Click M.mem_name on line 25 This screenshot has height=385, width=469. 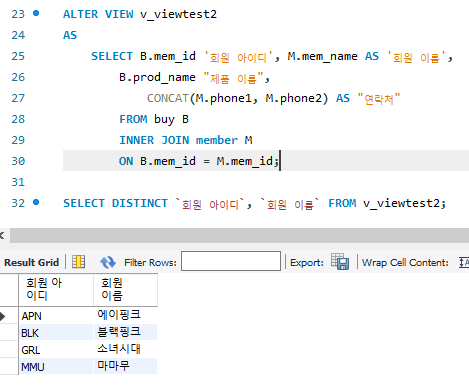pyautogui.click(x=322, y=56)
